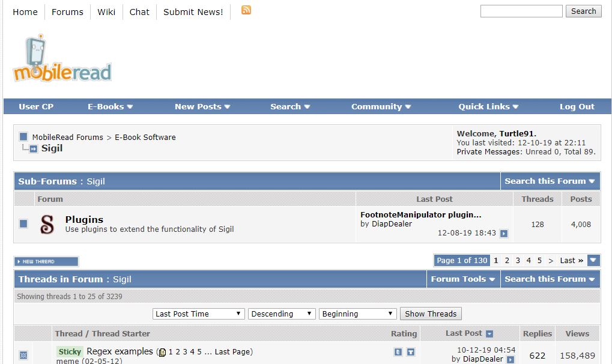This screenshot has height=364, width=612.
Task: Open the Quick Links dropdown
Action: (488, 107)
